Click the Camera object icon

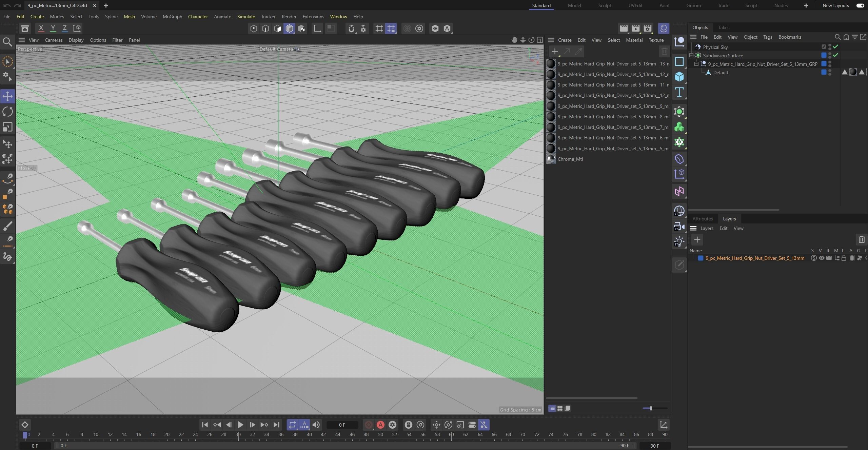(x=678, y=226)
